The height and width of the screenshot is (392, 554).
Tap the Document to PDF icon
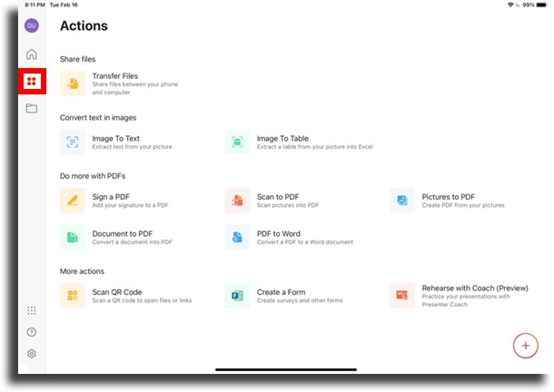pyautogui.click(x=73, y=238)
